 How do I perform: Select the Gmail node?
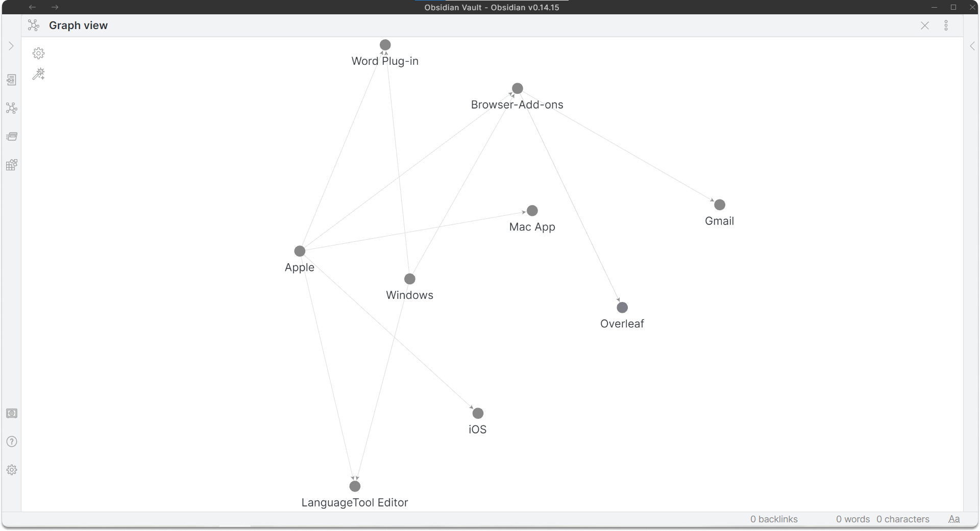tap(720, 205)
